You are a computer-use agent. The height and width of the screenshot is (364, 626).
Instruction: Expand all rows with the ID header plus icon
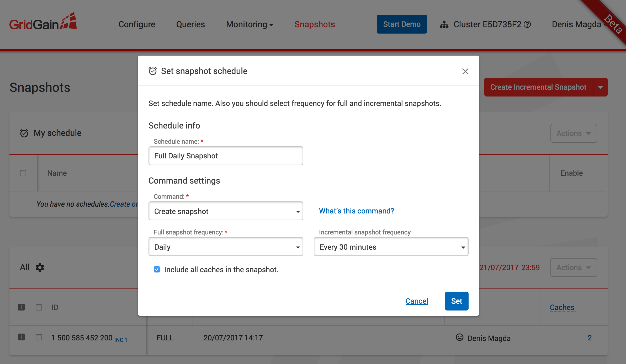coord(21,307)
